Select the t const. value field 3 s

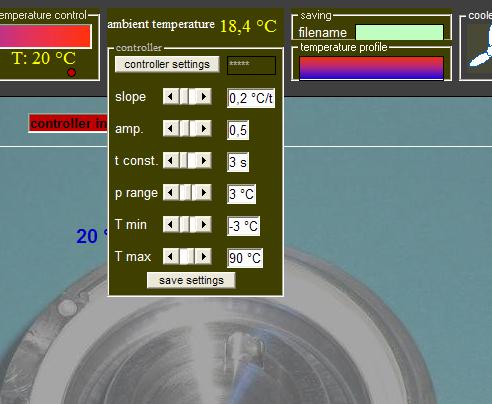pos(238,162)
